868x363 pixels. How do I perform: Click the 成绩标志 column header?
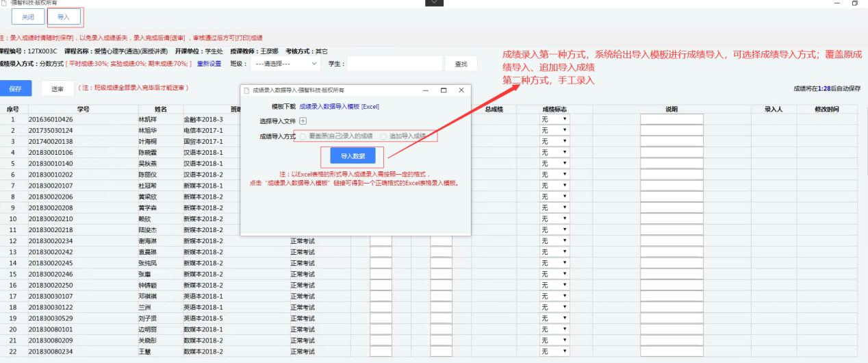point(554,109)
